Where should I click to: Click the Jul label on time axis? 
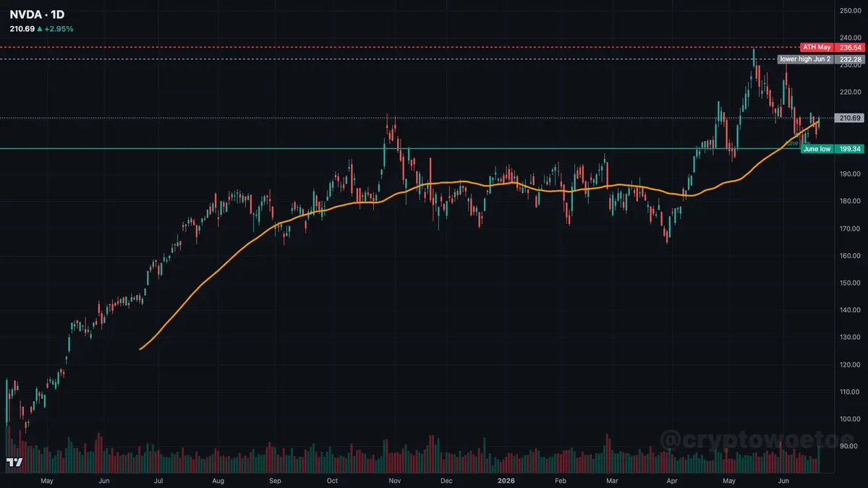158,480
